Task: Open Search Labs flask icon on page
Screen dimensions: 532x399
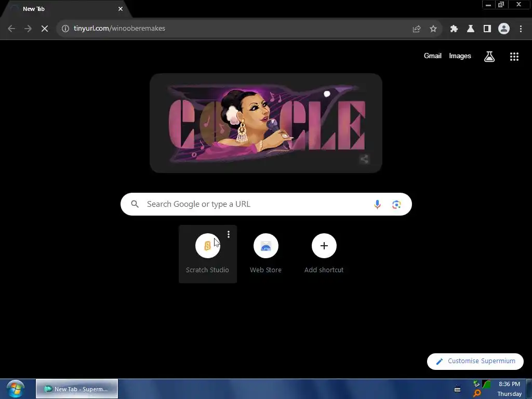Action: click(x=489, y=56)
